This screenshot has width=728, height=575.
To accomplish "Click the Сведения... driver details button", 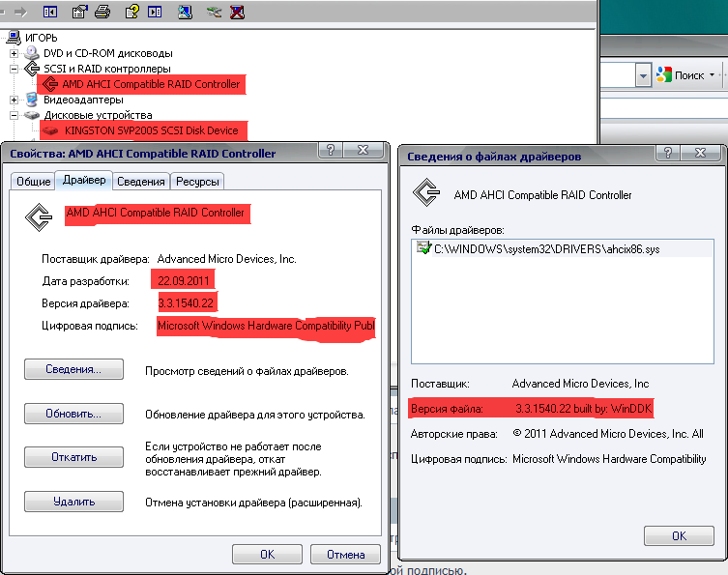I will click(73, 369).
